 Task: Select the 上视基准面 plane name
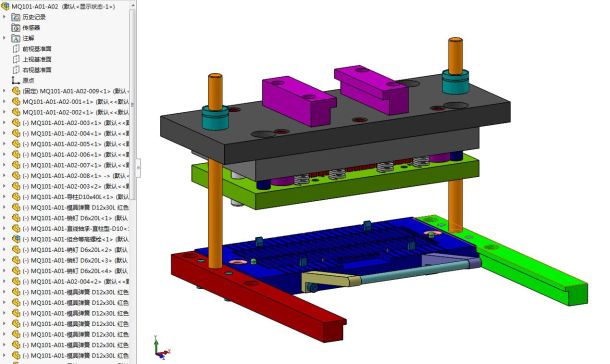tap(37, 59)
